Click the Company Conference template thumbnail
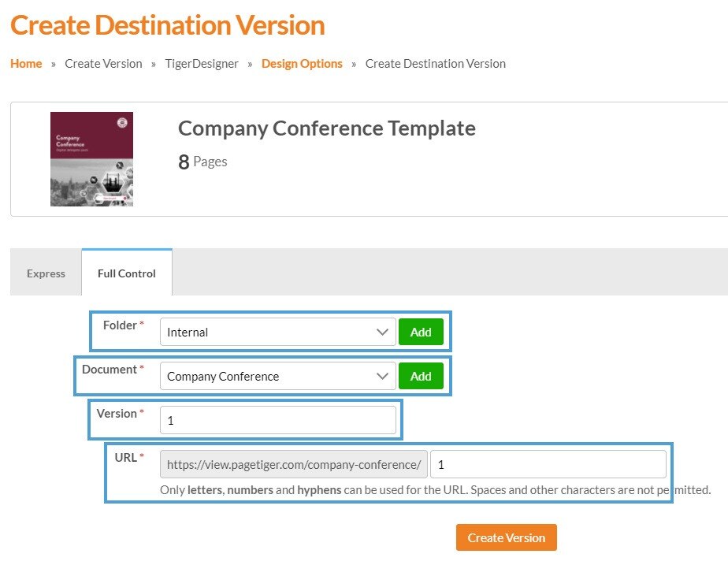 pyautogui.click(x=91, y=159)
